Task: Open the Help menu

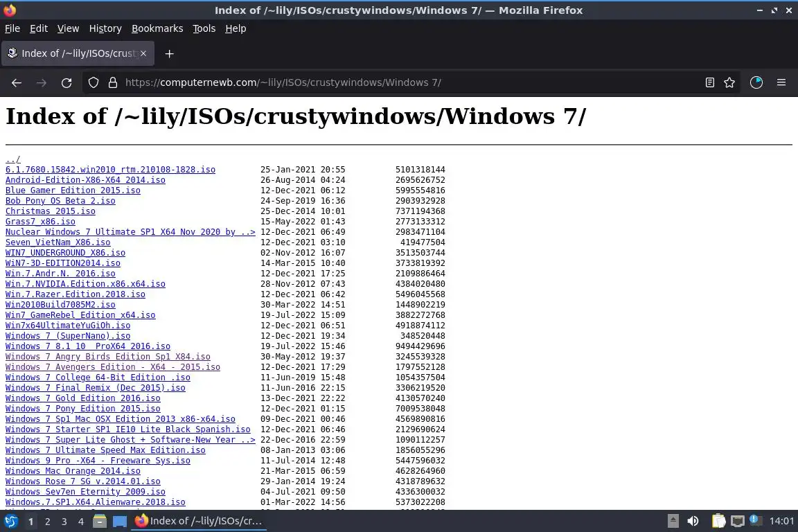Action: (x=236, y=28)
